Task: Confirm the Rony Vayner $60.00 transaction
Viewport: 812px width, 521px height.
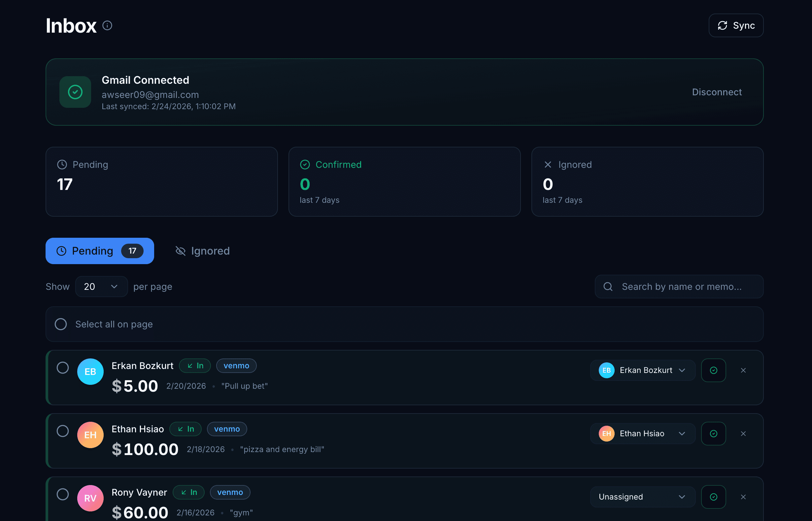Action: click(x=713, y=497)
